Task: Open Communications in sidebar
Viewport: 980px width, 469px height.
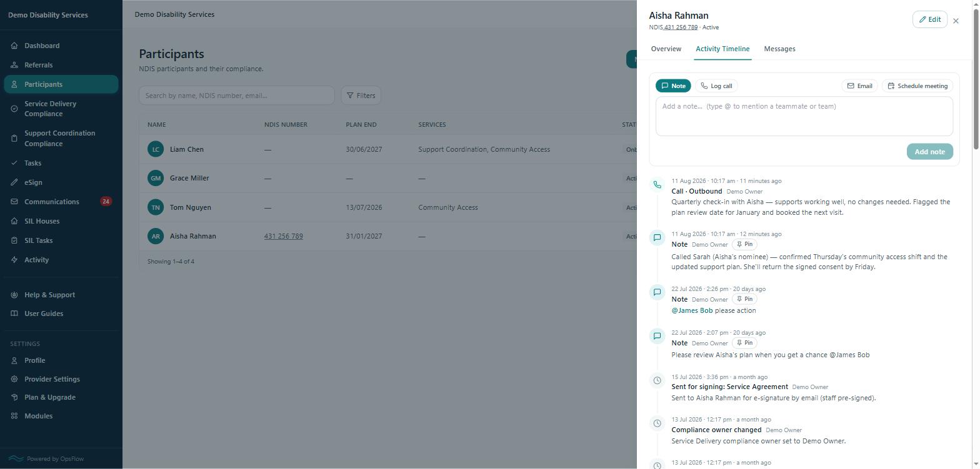Action: pos(61,202)
